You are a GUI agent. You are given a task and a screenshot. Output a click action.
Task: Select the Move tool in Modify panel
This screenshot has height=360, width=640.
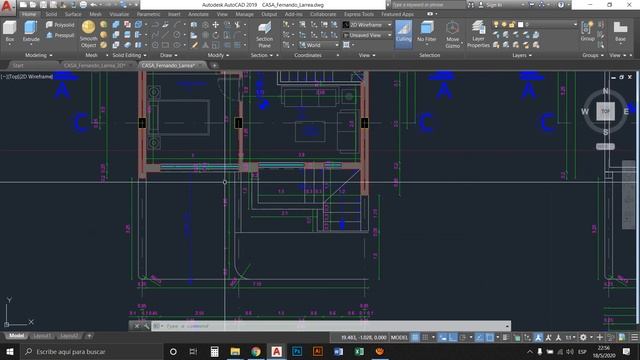(215, 25)
